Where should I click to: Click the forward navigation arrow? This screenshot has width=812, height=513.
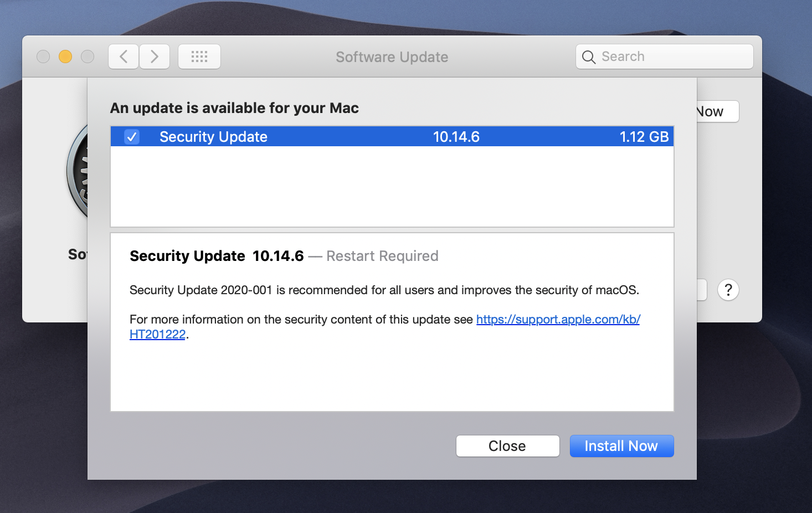155,57
